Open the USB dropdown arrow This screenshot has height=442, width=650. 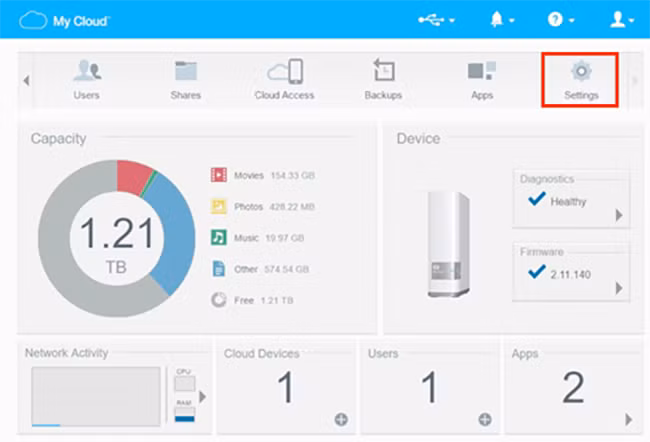click(x=452, y=20)
